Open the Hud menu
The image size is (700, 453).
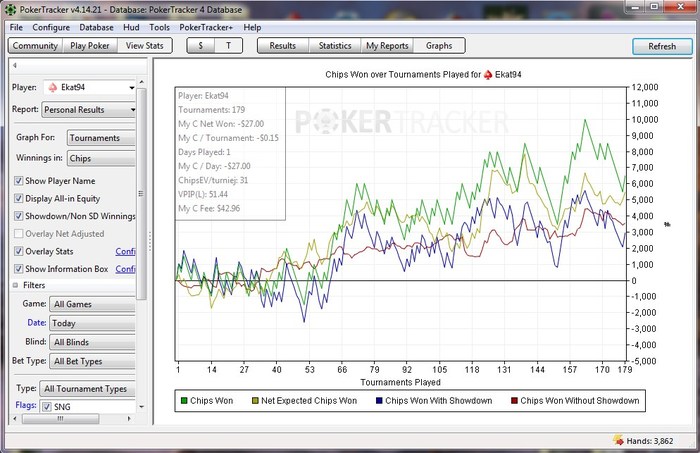point(131,27)
